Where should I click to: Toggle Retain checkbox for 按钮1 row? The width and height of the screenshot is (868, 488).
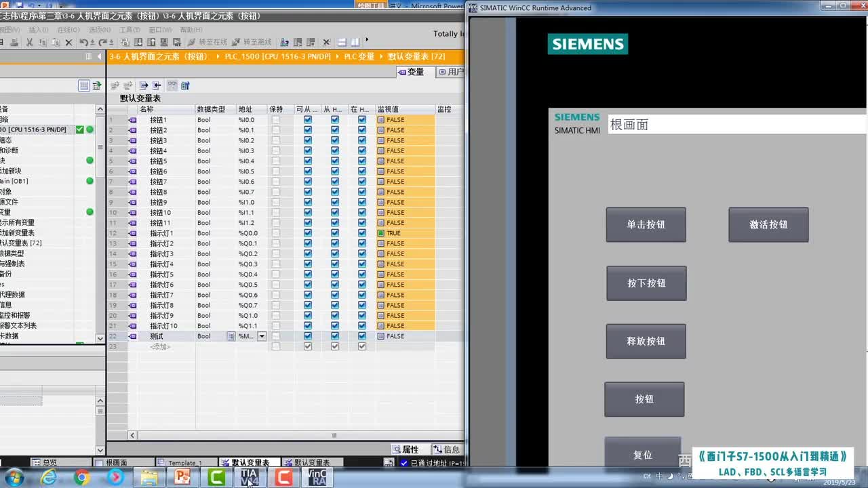click(x=276, y=120)
